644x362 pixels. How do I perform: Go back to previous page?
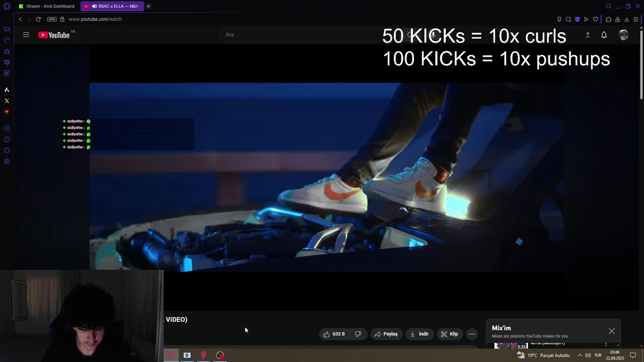click(x=20, y=19)
